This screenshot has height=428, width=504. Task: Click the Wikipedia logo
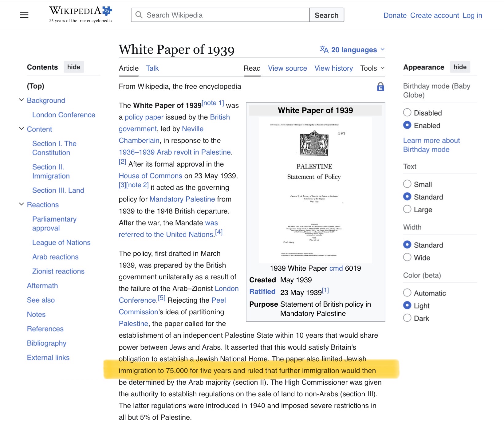[81, 14]
